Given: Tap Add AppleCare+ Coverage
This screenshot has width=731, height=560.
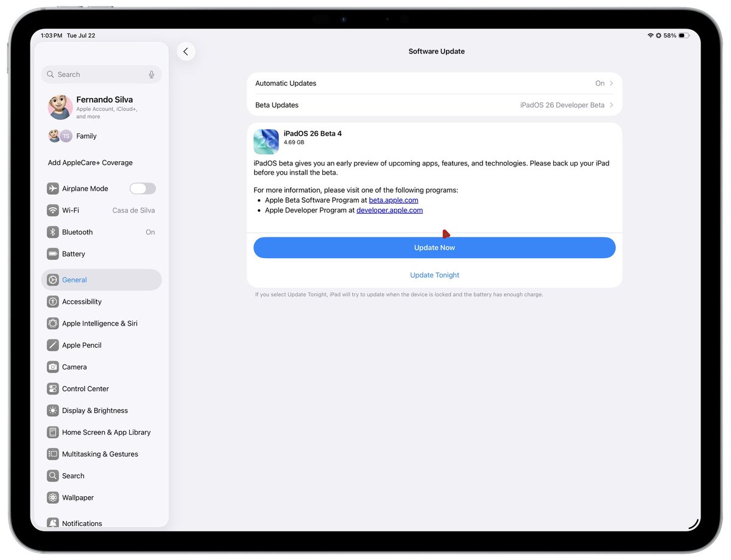Looking at the screenshot, I should pos(90,163).
